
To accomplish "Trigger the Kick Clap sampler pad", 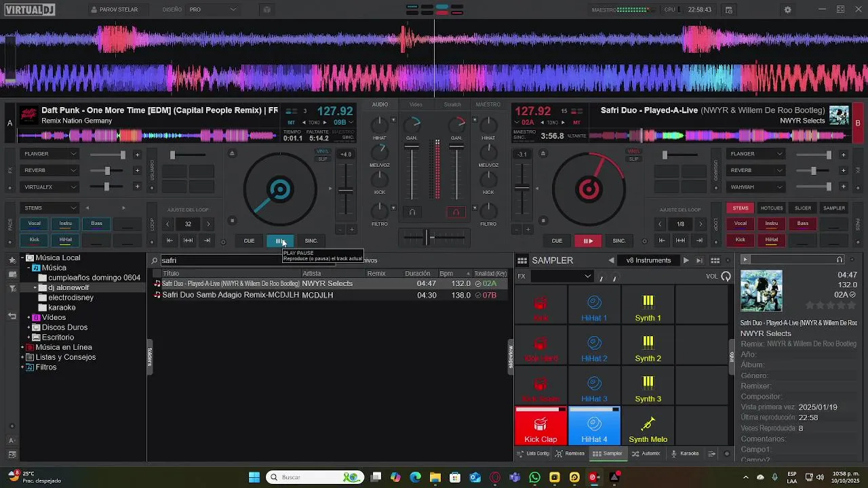I will click(540, 426).
